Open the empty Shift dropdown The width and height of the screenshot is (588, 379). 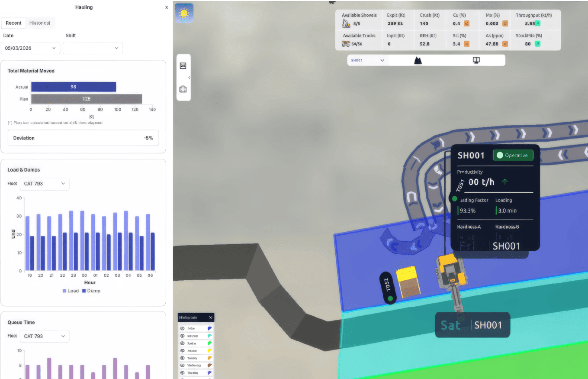(x=93, y=48)
